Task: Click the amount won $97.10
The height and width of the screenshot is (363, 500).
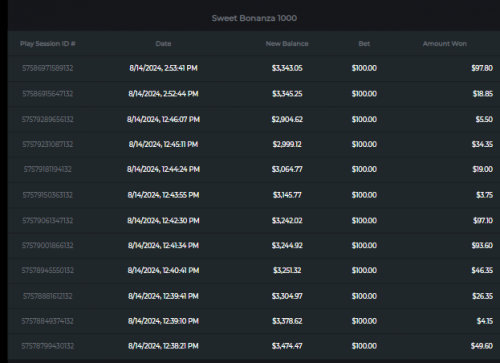Action: pos(483,221)
